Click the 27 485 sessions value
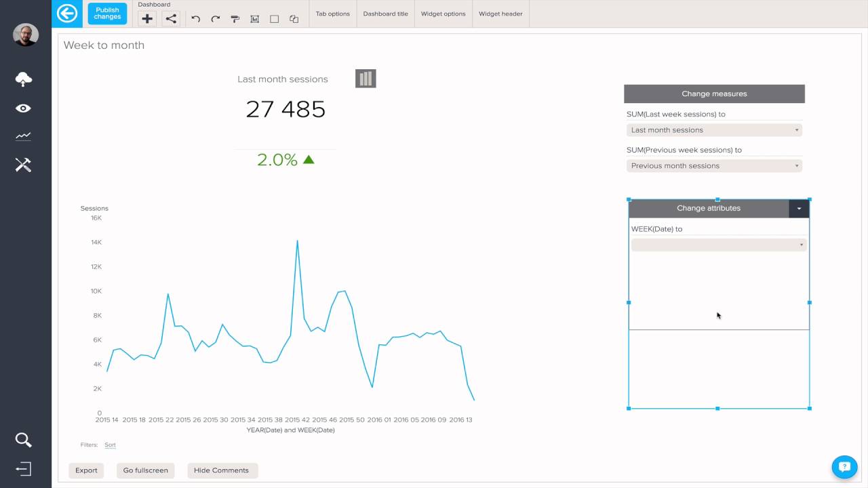 pyautogui.click(x=285, y=109)
